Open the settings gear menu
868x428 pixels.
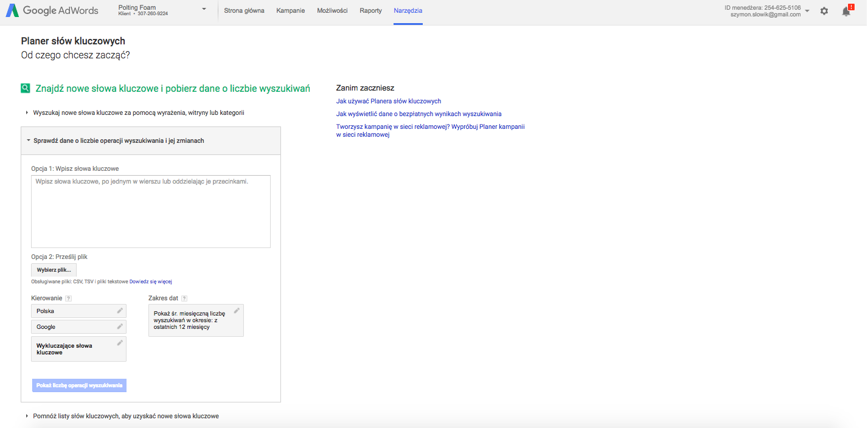click(x=824, y=11)
